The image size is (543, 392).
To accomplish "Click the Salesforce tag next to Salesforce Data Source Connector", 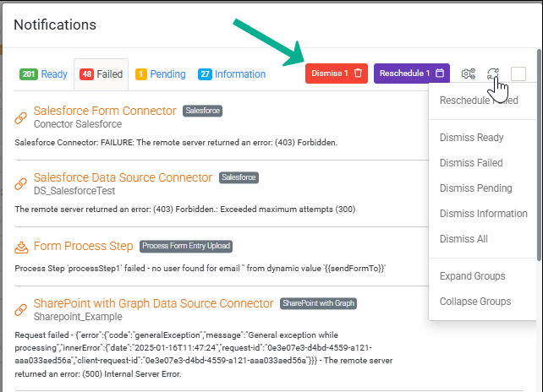I will click(239, 177).
